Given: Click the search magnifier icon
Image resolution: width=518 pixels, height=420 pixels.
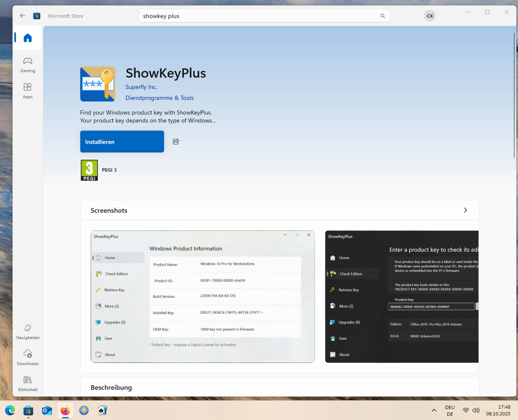Looking at the screenshot, I should point(383,16).
